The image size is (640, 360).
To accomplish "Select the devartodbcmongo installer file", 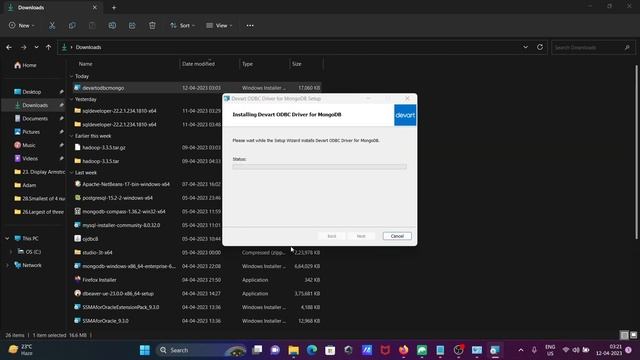I will click(197, 88).
